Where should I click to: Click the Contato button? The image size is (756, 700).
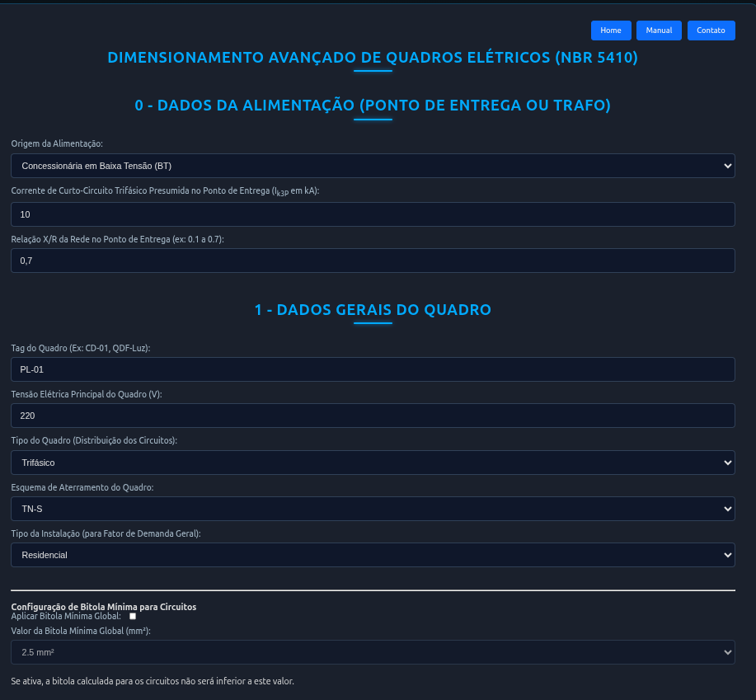[x=711, y=31]
